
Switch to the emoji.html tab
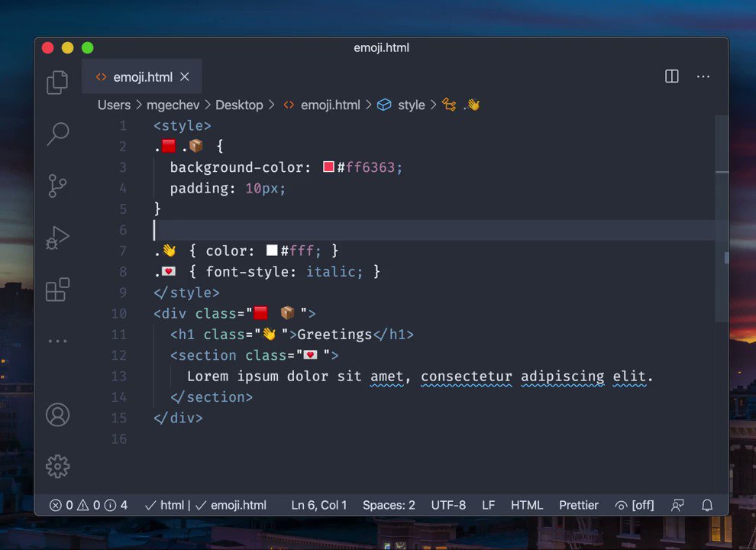click(142, 76)
